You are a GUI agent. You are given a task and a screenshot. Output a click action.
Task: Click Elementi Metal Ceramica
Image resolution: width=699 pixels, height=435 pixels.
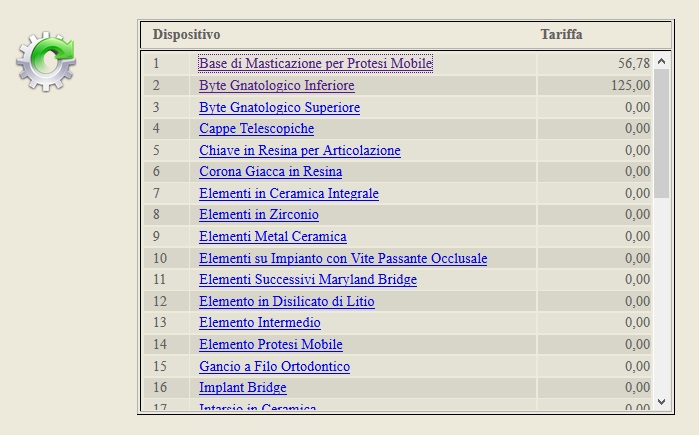point(273,236)
